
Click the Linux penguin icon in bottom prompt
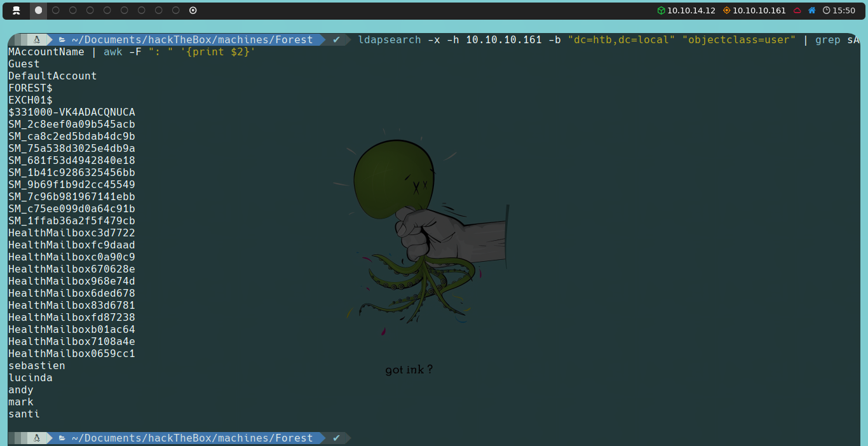[37, 438]
